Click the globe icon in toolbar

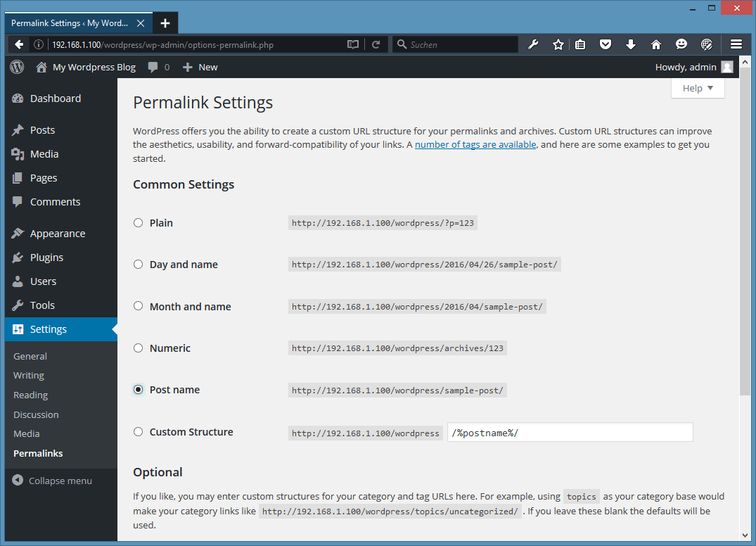(706, 45)
